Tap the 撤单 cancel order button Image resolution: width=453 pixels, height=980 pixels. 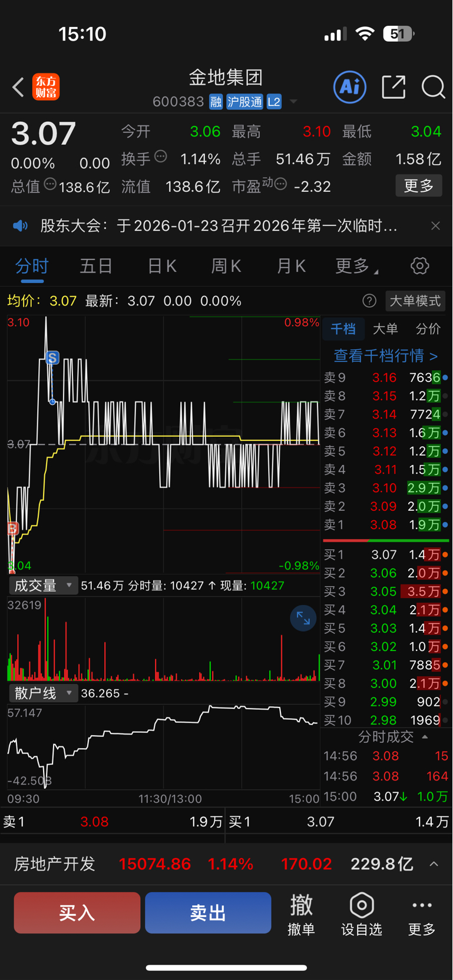point(301,914)
